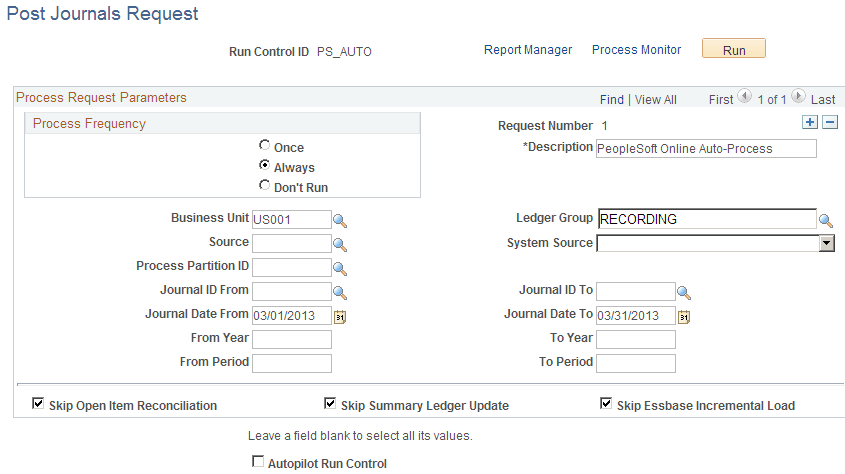Screen dimensions: 845x474
Task: Open Journal ID From lookup magnifier
Action: (x=340, y=293)
